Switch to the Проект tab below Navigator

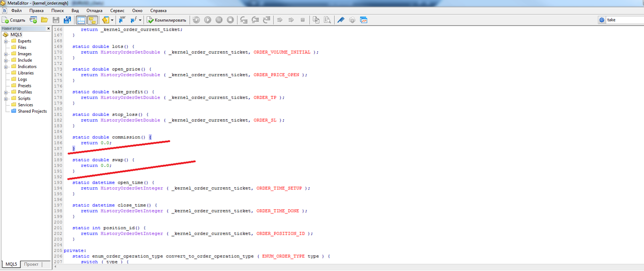tap(31, 265)
